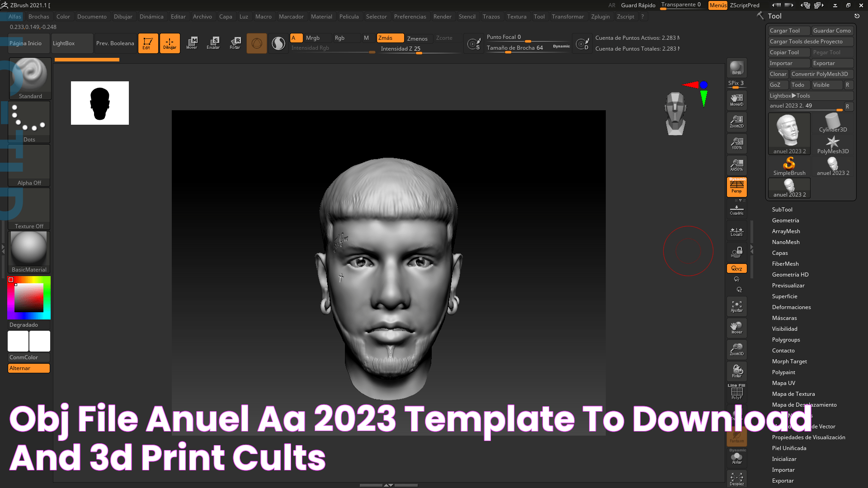
Task: Open the Render menu
Action: [442, 17]
